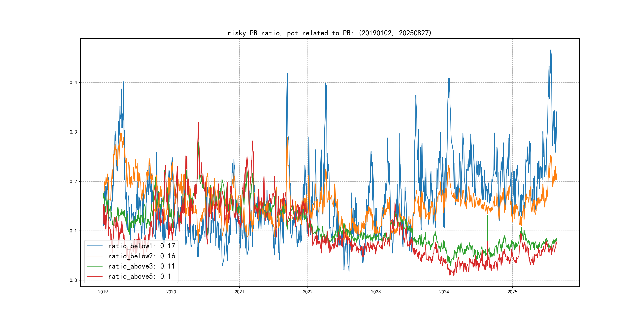Click the orange ratio_below2 legend line

click(x=94, y=256)
